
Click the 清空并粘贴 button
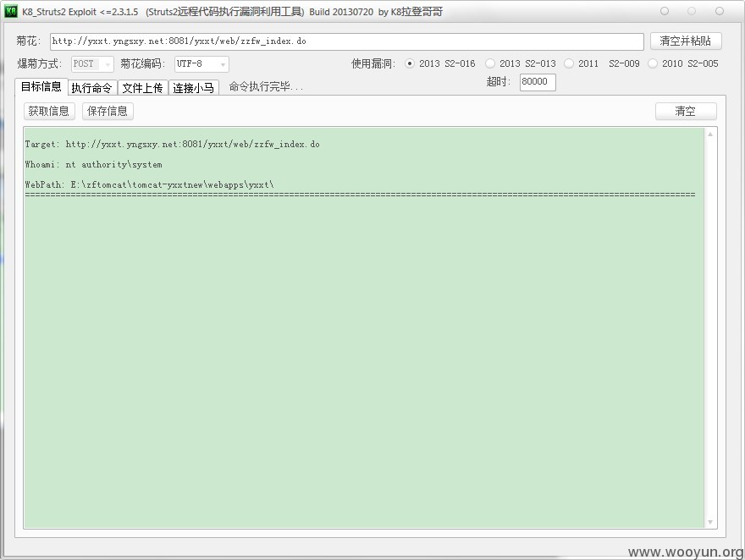tap(686, 41)
